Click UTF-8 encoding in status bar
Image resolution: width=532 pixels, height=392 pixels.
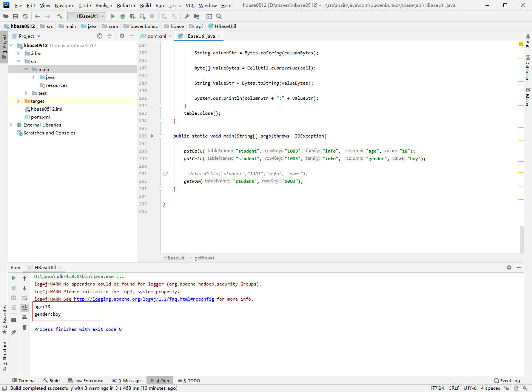pyautogui.click(x=470, y=388)
